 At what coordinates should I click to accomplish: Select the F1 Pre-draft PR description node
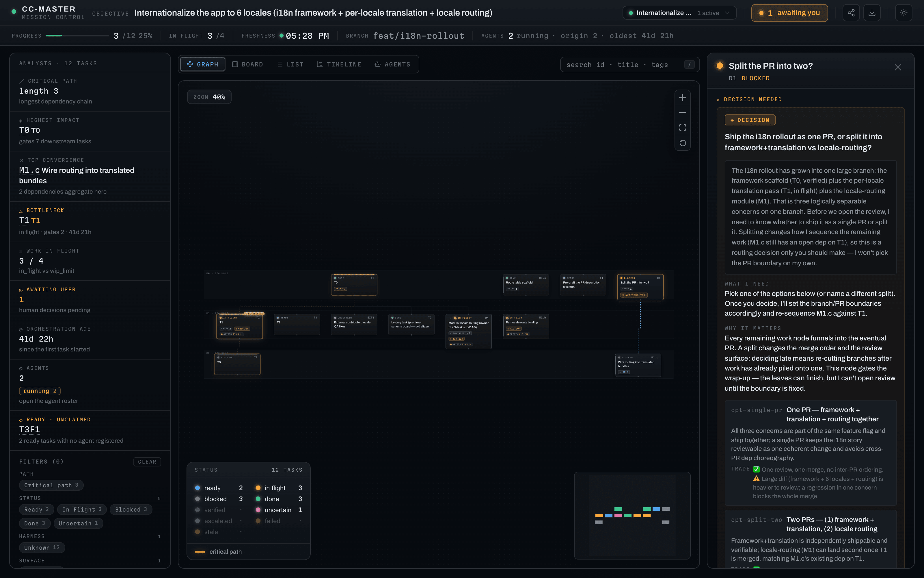(583, 285)
